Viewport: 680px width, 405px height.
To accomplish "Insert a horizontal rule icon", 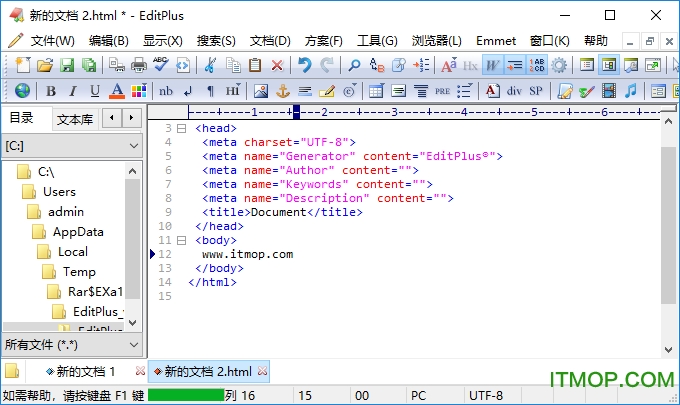I will coord(305,91).
